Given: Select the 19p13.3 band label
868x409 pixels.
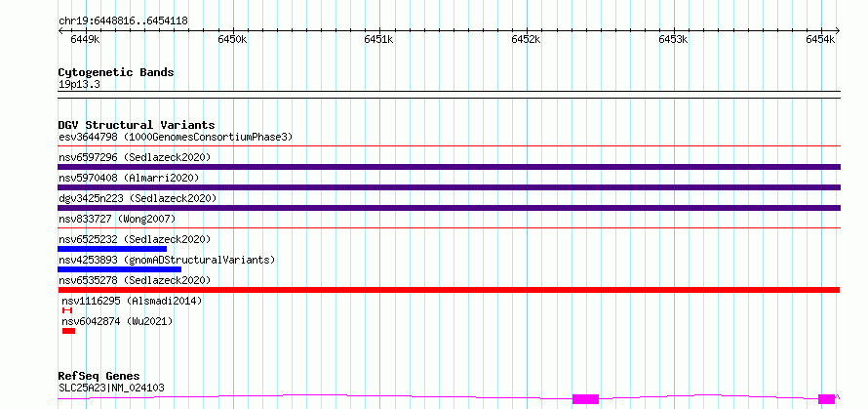Looking at the screenshot, I should tap(79, 85).
